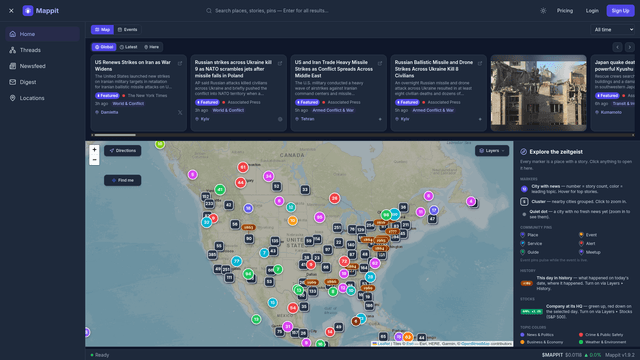Click the red 72 city marker

click(344, 261)
